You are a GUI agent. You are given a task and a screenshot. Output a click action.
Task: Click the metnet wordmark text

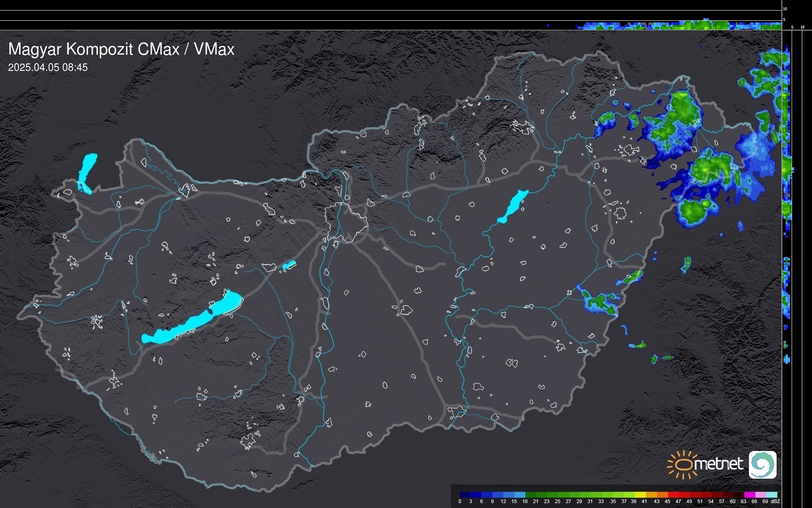click(718, 464)
